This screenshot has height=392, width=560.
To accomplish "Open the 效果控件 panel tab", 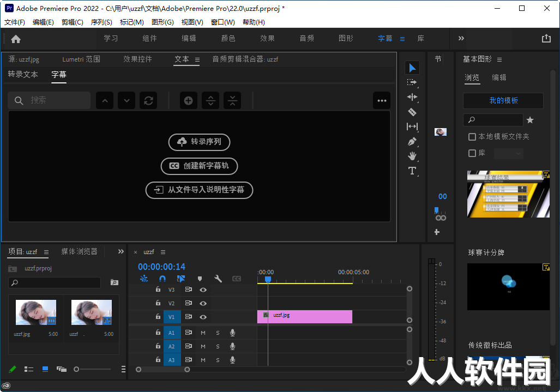I will 137,59.
